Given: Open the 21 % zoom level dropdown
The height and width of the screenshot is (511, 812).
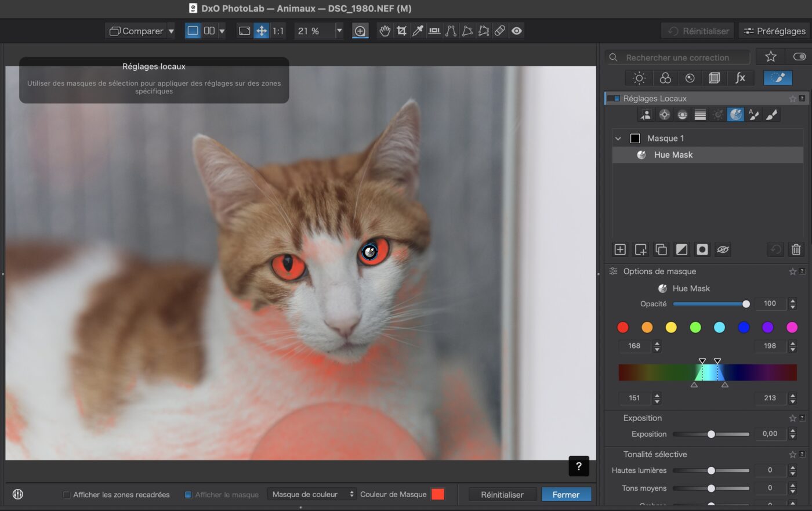Looking at the screenshot, I should 339,31.
